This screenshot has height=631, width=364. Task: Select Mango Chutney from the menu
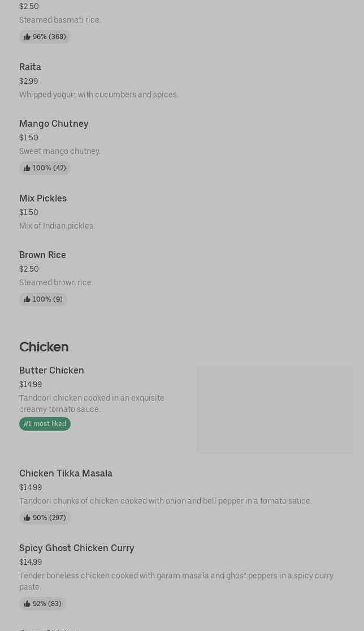point(54,124)
